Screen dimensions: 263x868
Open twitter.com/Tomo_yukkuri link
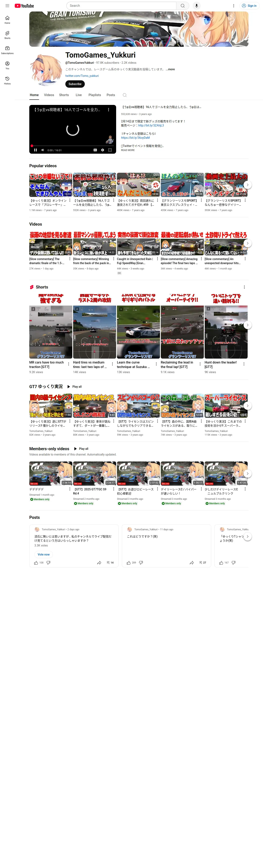tap(82, 76)
